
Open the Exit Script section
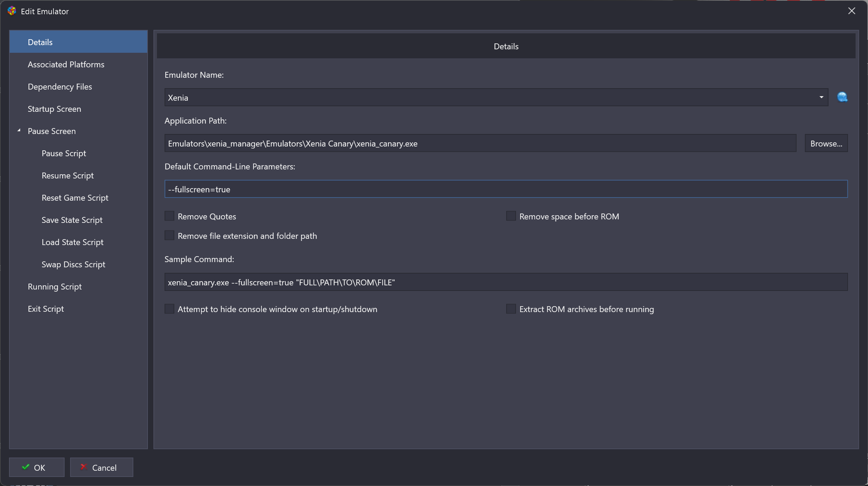coord(78,309)
